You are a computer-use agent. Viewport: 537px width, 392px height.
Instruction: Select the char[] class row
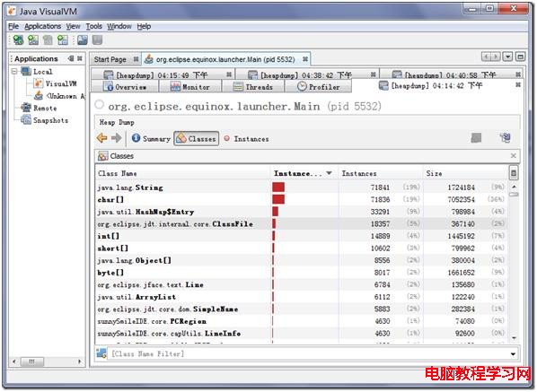[x=302, y=199]
